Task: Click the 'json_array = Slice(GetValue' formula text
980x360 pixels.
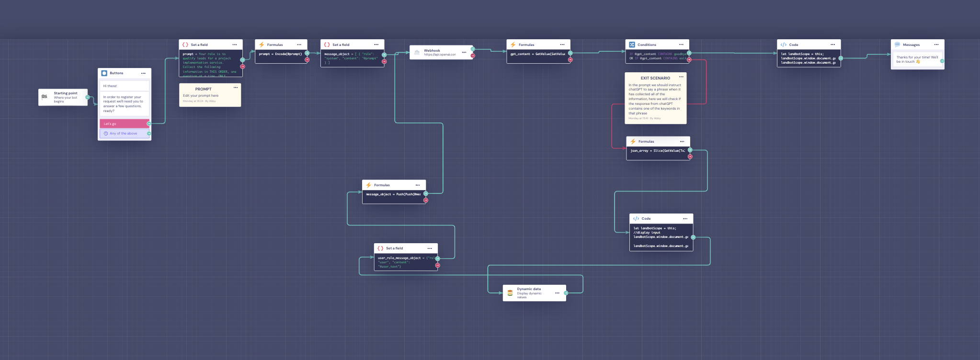Action: coord(658,151)
